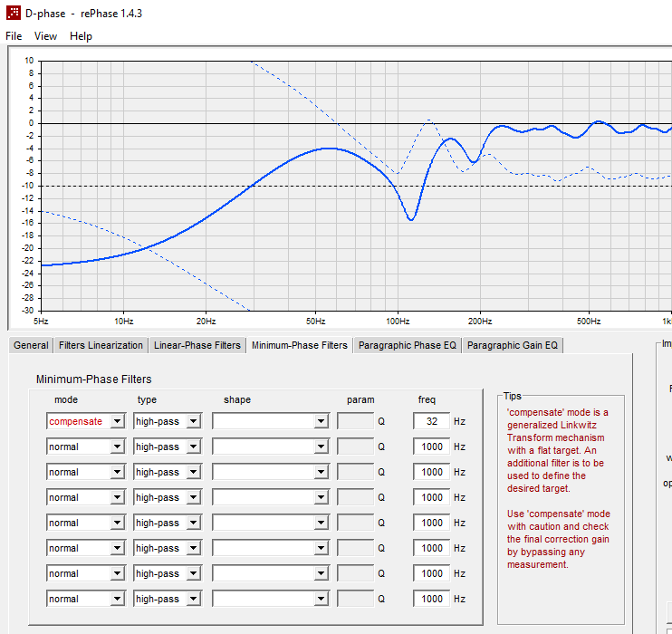Switch to Linear-Phase Filters tab
The image size is (672, 634).
coord(197,345)
